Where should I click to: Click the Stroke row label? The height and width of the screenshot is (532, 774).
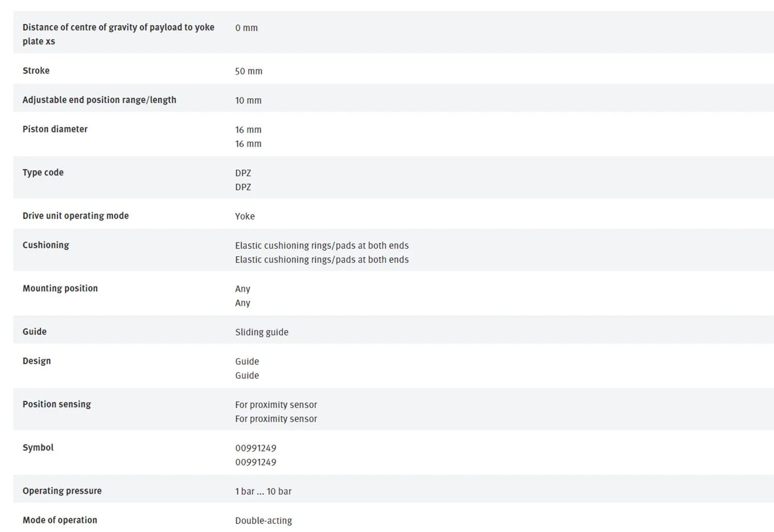click(x=36, y=71)
